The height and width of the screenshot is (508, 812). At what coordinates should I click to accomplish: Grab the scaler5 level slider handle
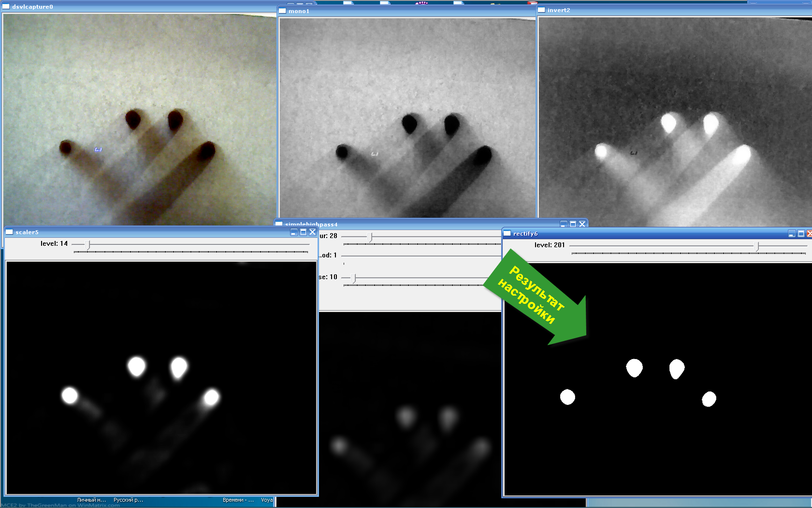tap(87, 245)
